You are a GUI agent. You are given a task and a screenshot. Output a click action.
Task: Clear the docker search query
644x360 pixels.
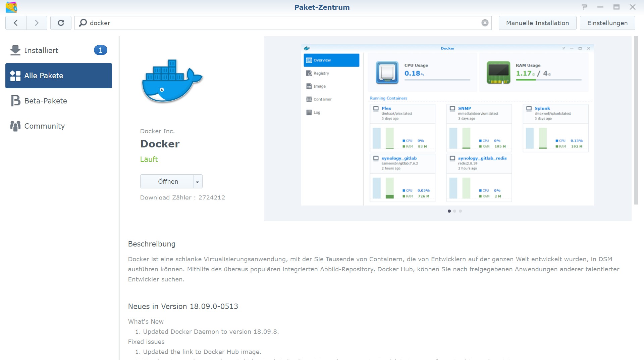pyautogui.click(x=484, y=22)
